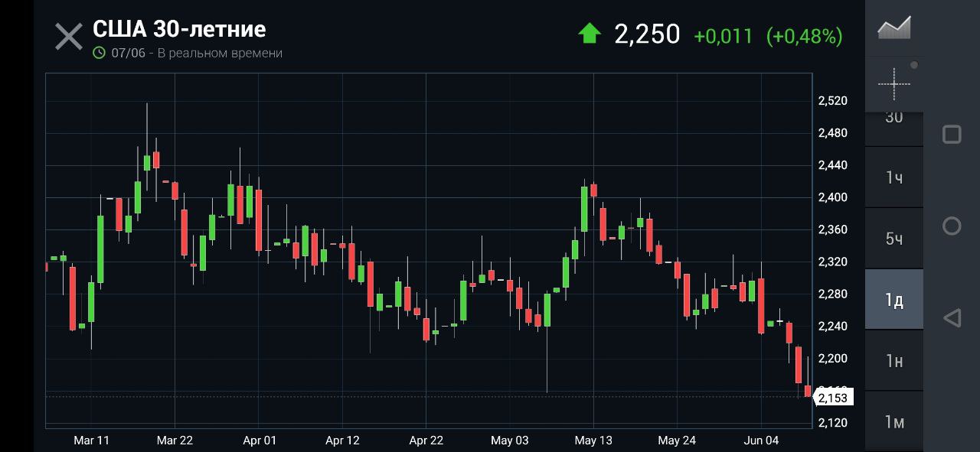Click the 2,320 price axis label

click(x=833, y=262)
